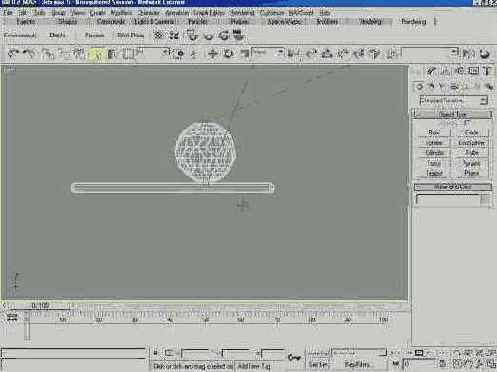Viewport: 497px width, 372px height.
Task: Toggle absolute/offset transform type-in mode
Action: tap(169, 353)
